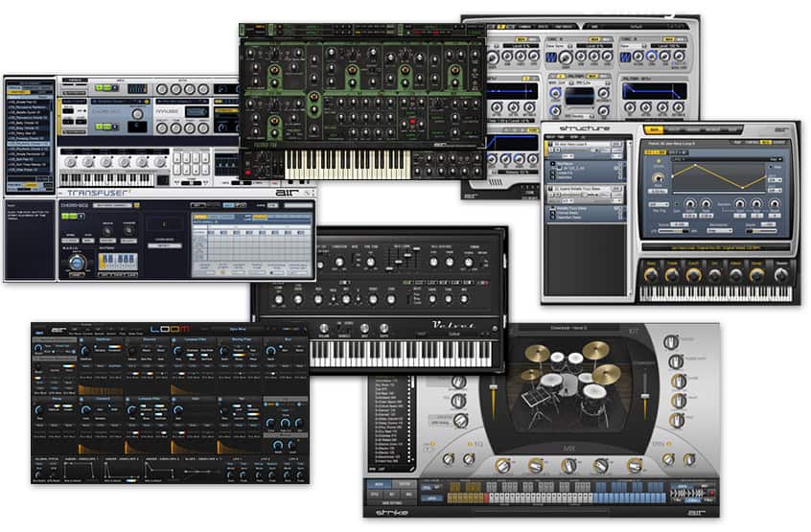This screenshot has width=811, height=532.
Task: Click the top-left pad in Transfuser's pad grid
Action: (177, 158)
